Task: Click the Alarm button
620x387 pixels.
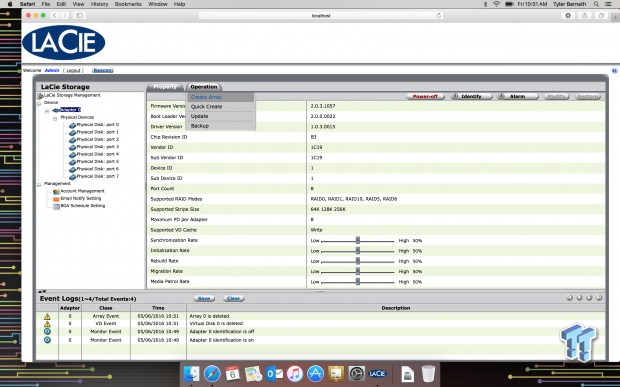Action: 518,96
